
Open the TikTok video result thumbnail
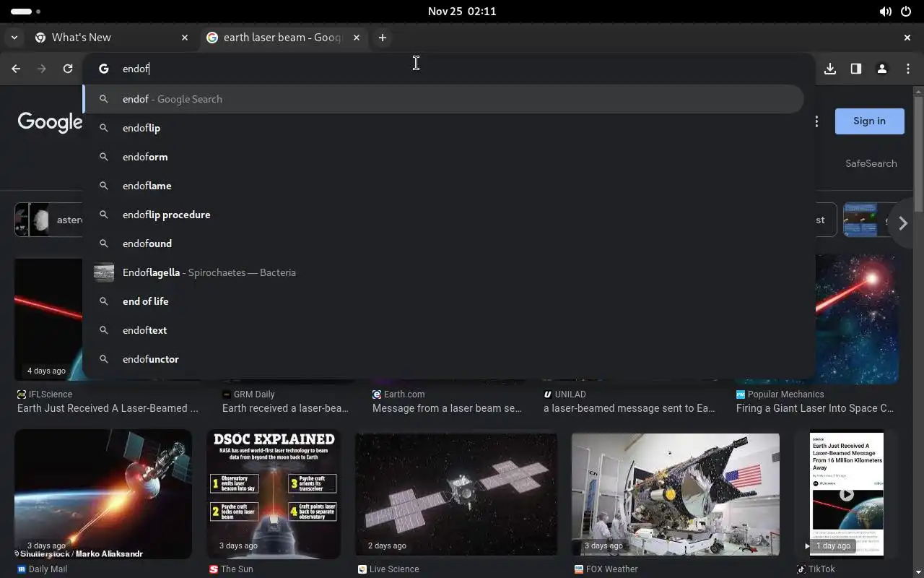coord(847,494)
